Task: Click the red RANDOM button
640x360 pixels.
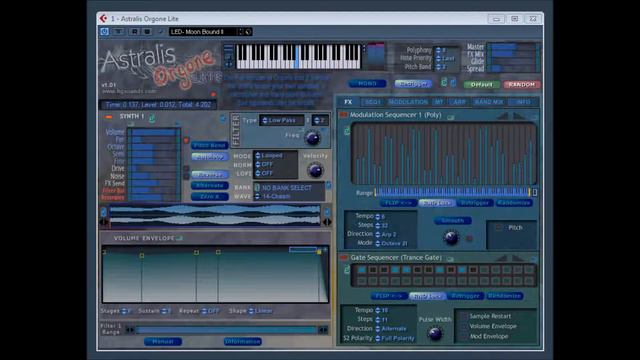Action: 522,84
